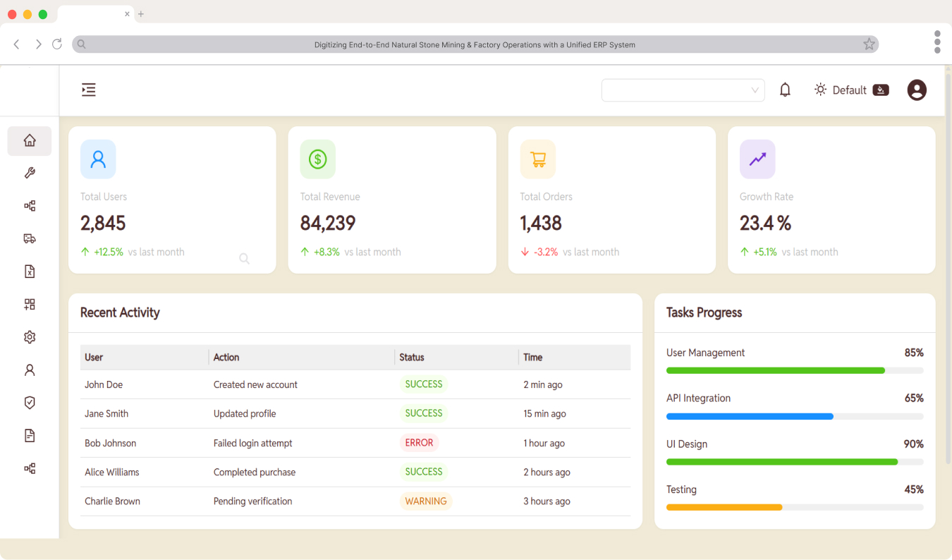
Task: Open the delivery truck sidebar icon
Action: tap(30, 239)
